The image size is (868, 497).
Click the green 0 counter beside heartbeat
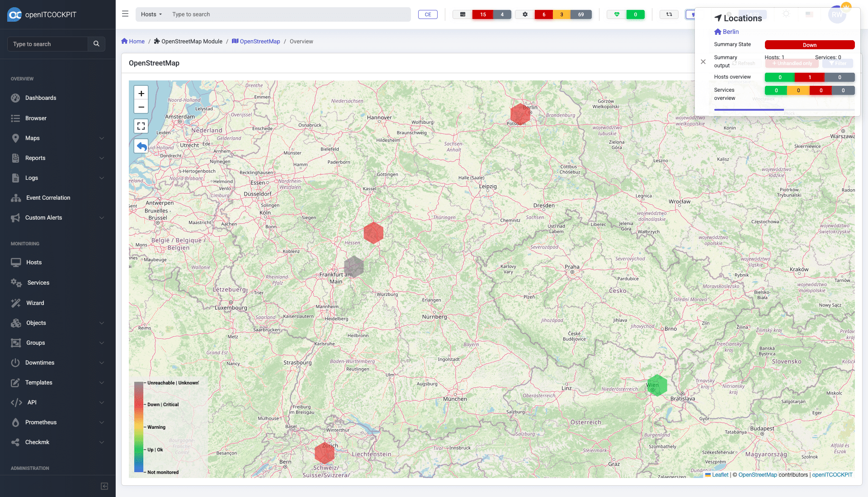pyautogui.click(x=636, y=14)
